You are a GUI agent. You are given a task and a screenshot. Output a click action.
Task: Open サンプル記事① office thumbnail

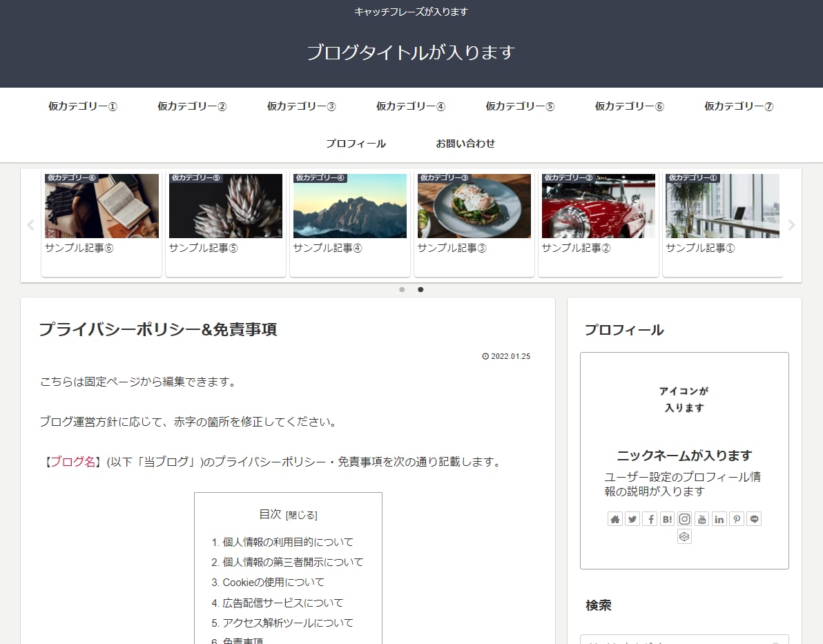click(723, 206)
